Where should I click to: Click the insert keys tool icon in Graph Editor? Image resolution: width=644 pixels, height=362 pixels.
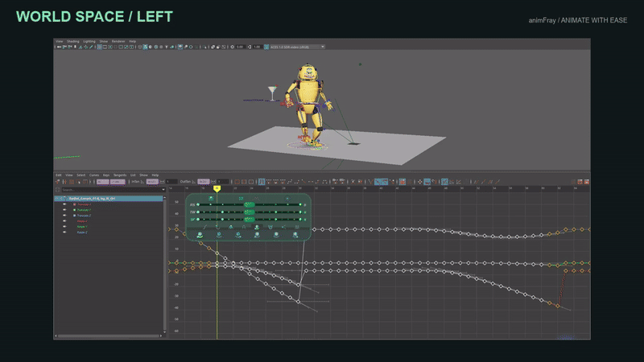[x=64, y=182]
